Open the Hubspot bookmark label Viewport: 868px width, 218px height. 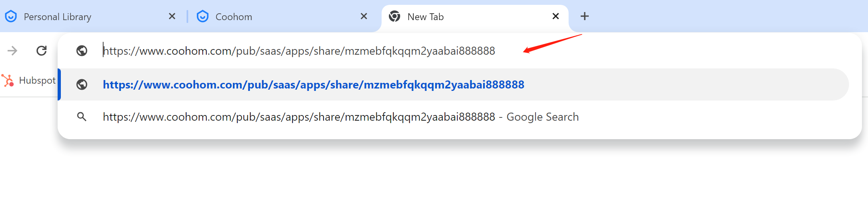[x=37, y=80]
